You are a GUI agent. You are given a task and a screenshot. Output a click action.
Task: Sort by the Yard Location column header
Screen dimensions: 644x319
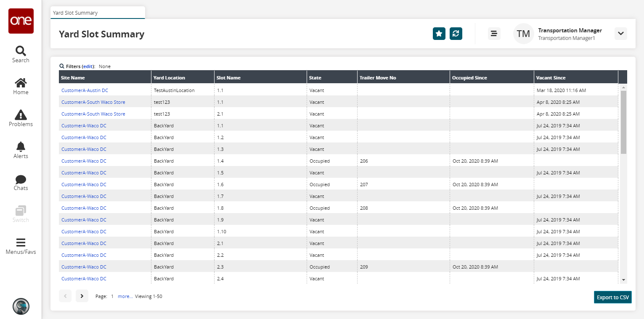[183, 78]
